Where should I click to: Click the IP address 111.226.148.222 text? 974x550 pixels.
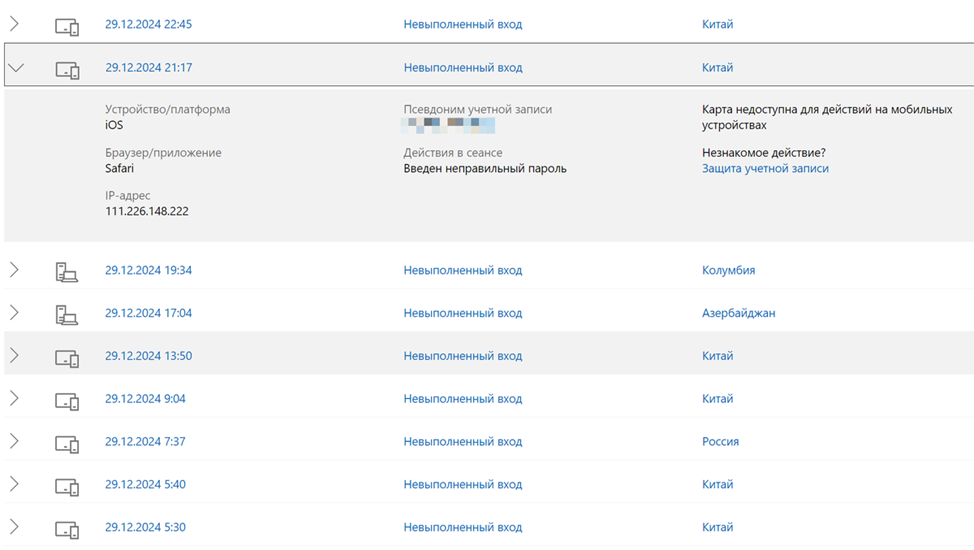(x=146, y=212)
